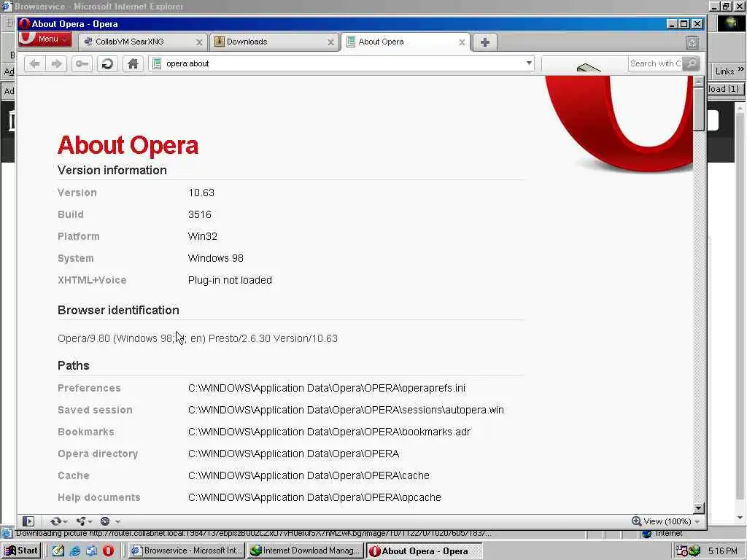Open the Opera Link sync icon

pos(55,521)
